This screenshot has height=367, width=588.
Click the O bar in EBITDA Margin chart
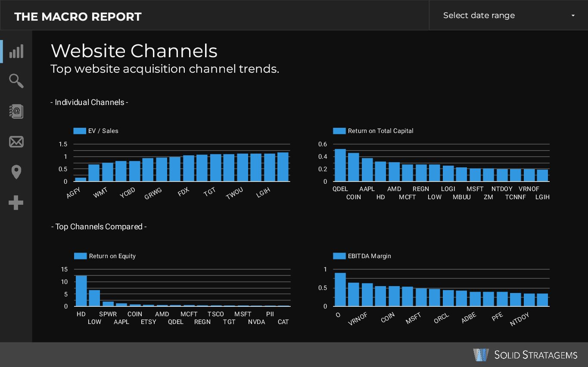point(340,290)
